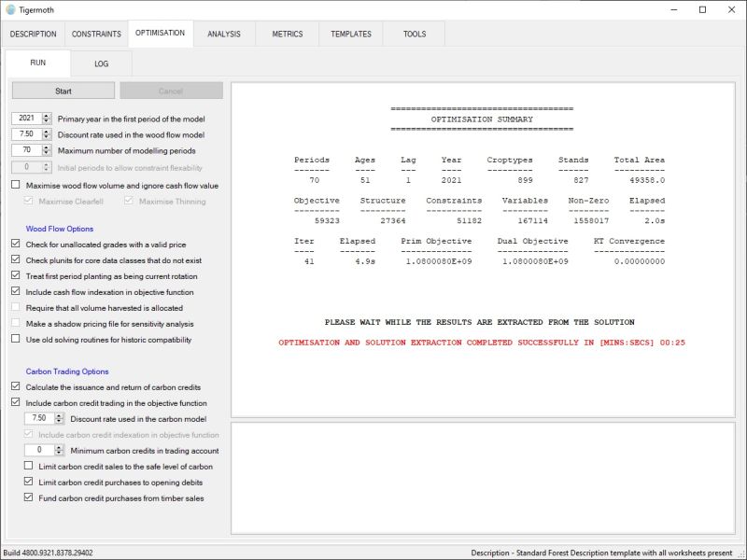Click the primary year spinner arrows
This screenshot has height=560, width=747.
point(46,119)
